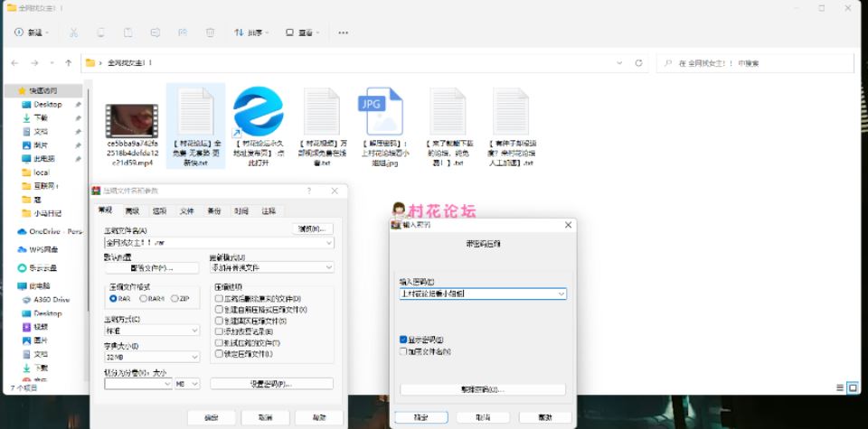Click the Share icon in Explorer toolbar

click(x=183, y=33)
